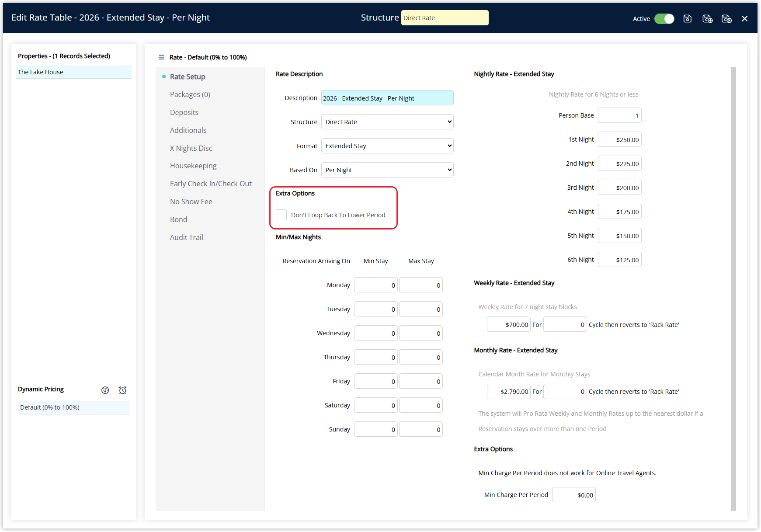Open the Based On dropdown
This screenshot has height=532, width=761.
(x=387, y=170)
